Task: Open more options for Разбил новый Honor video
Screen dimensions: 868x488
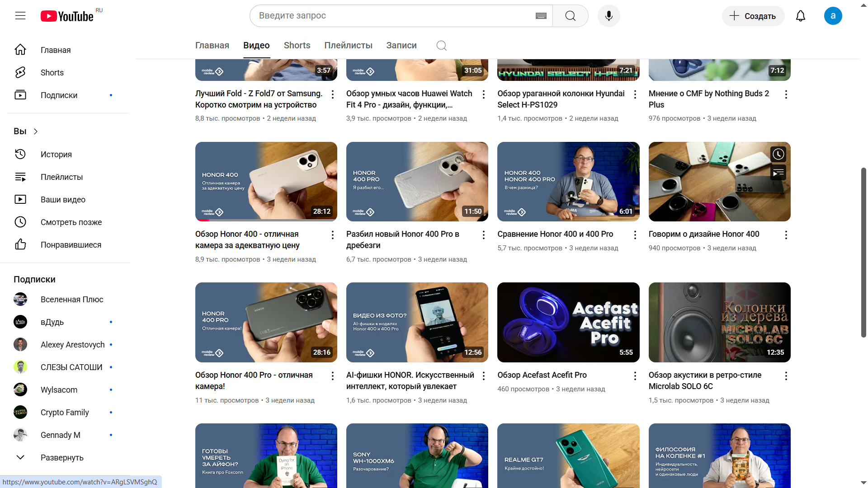Action: click(484, 235)
